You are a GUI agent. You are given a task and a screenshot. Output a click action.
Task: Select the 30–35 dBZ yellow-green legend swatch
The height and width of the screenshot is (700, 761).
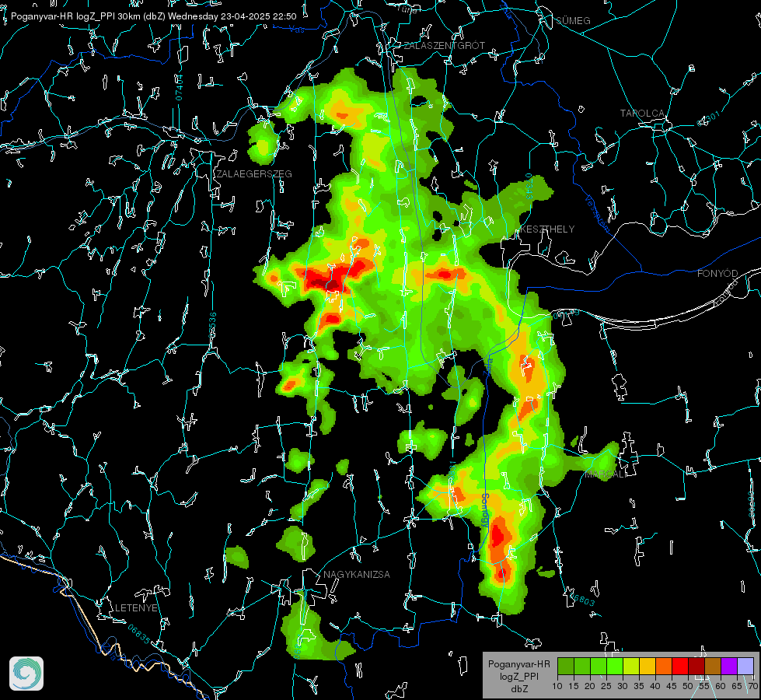pos(631,666)
